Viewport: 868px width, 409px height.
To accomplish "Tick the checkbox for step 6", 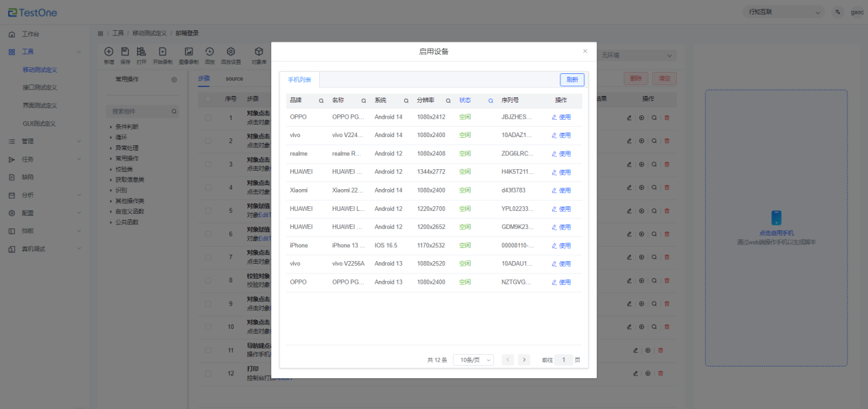I will [x=209, y=234].
